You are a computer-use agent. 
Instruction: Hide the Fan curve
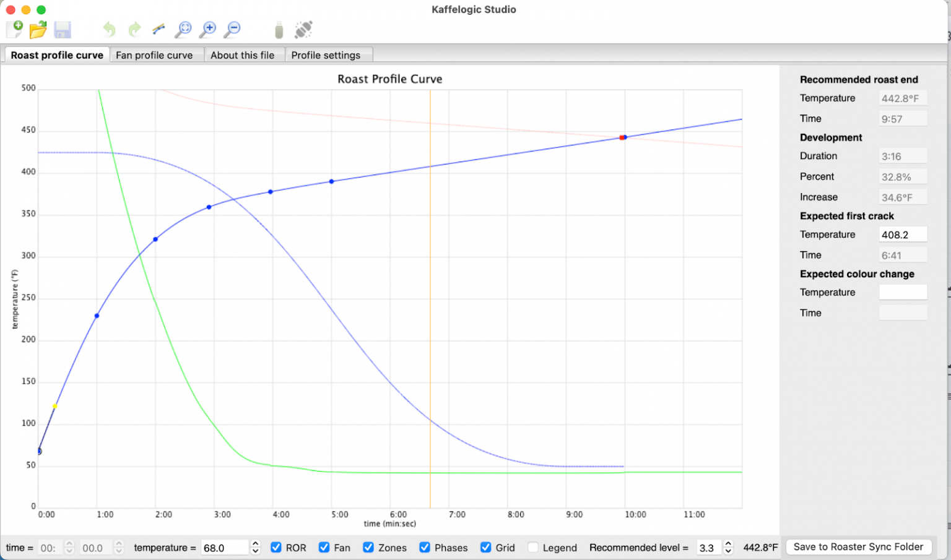click(x=324, y=547)
